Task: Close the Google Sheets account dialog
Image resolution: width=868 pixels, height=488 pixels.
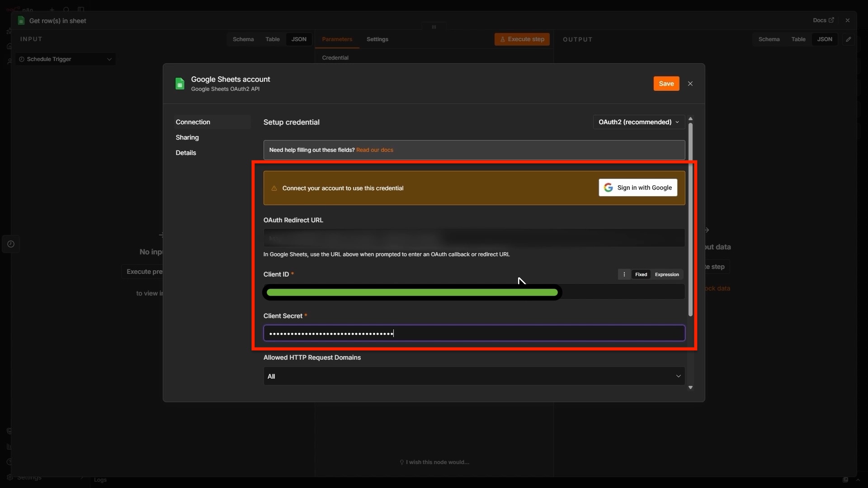Action: point(690,84)
